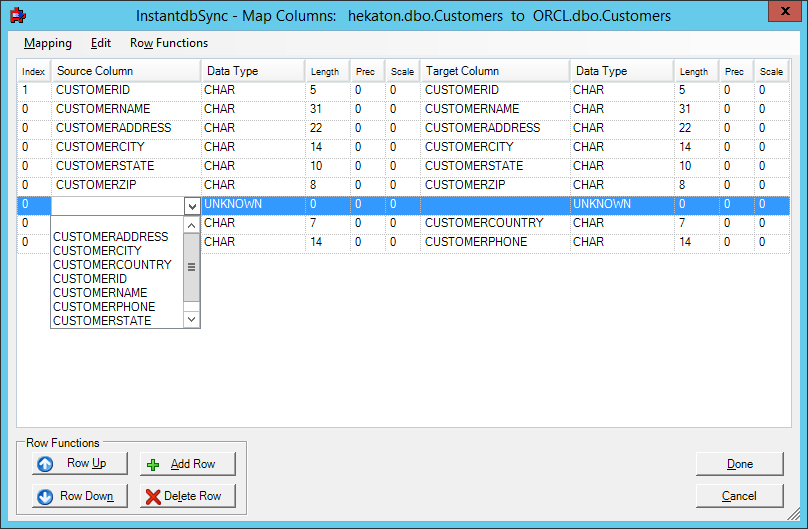Click index value 1 in CUSTOMERID row
The height and width of the screenshot is (529, 808).
34,90
